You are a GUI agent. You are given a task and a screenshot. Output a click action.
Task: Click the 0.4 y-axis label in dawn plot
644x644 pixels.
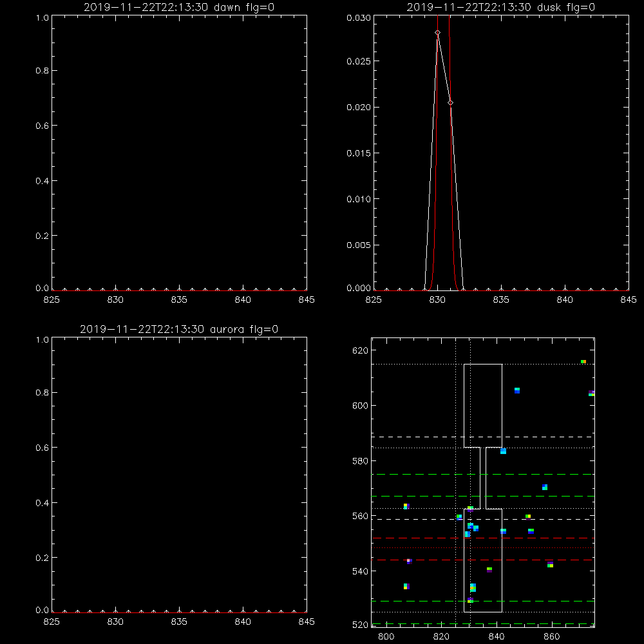click(43, 181)
